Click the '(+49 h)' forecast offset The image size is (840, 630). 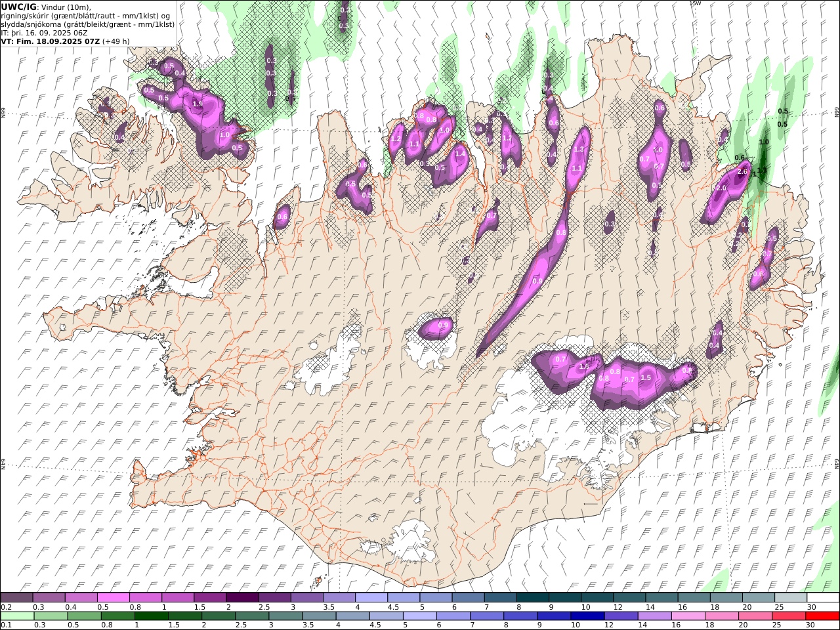click(116, 41)
